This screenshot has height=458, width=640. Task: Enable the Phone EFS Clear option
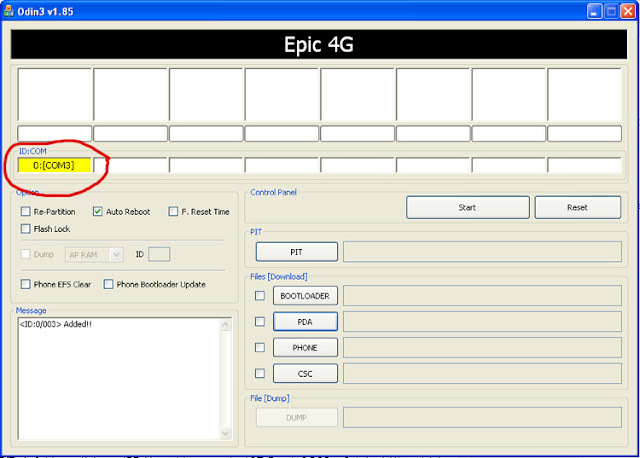coord(25,284)
